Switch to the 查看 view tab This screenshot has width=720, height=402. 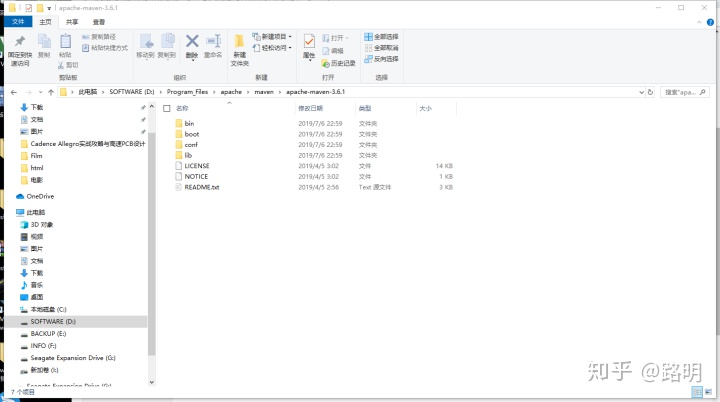[99, 22]
